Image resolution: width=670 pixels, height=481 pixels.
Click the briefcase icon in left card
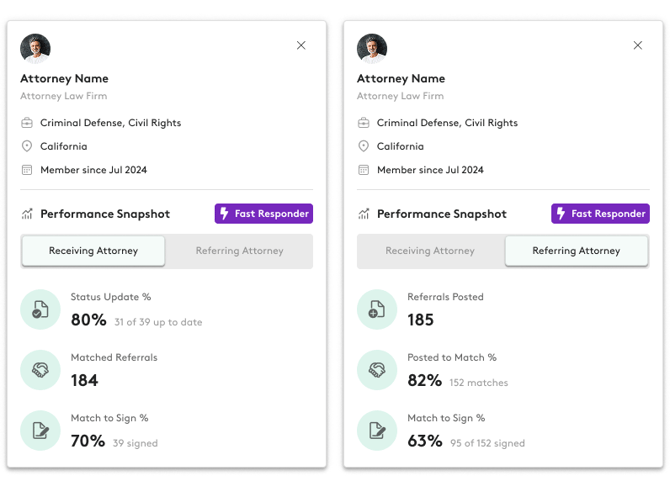(x=27, y=123)
